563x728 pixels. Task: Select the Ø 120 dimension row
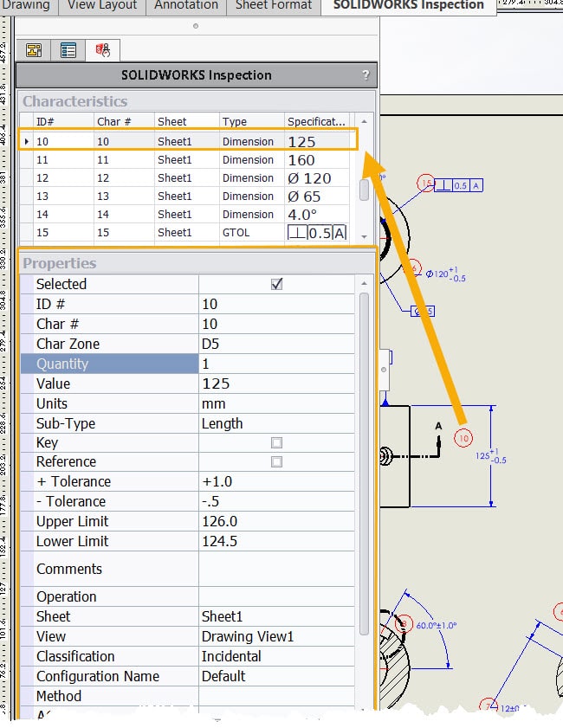(x=184, y=178)
